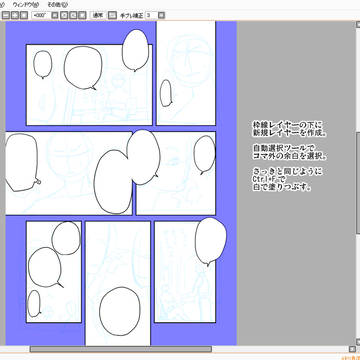Viewport: 360px width, 360px height.
Task: Rotate the canvas view clockwise
Action: tap(74, 15)
